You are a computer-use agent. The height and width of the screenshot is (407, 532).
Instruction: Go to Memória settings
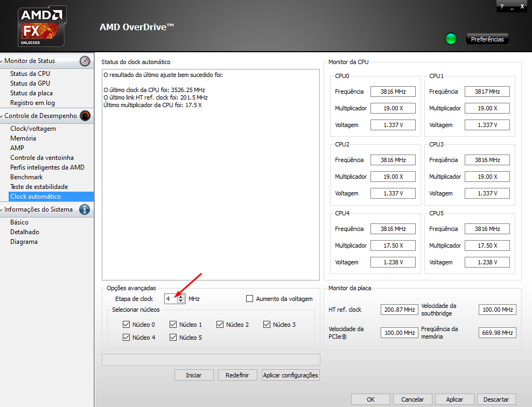click(x=23, y=138)
